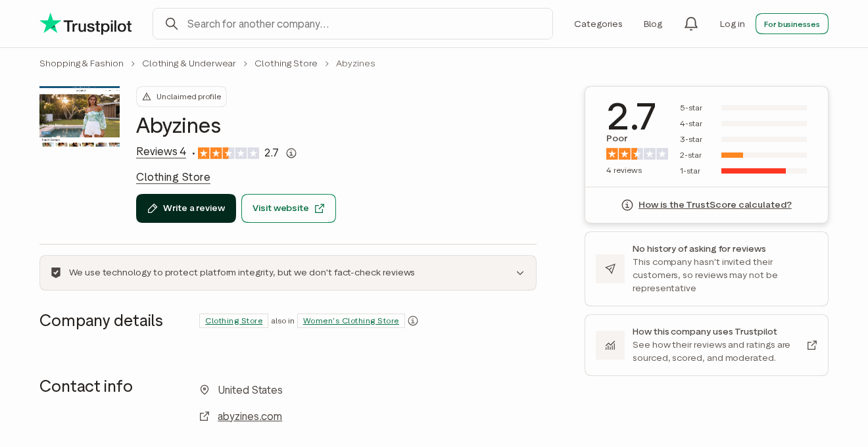This screenshot has height=447, width=868.
Task: Click No history of asking for reviews card
Action: pyautogui.click(x=706, y=269)
